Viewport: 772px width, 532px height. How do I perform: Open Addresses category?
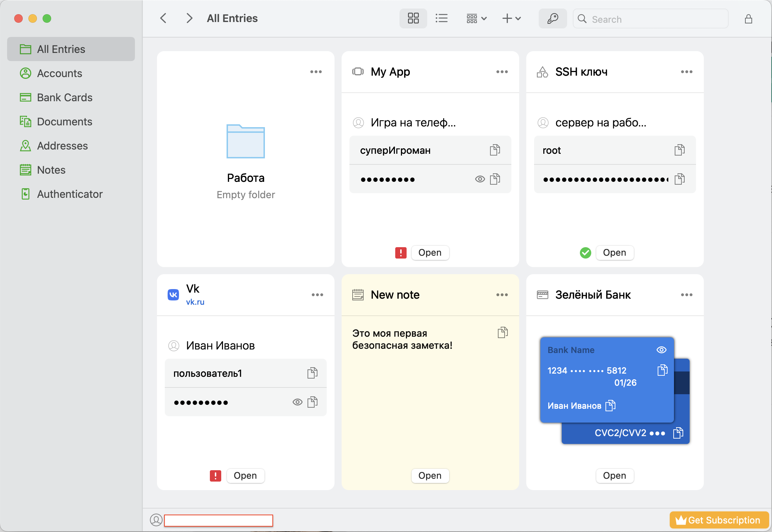(x=71, y=146)
